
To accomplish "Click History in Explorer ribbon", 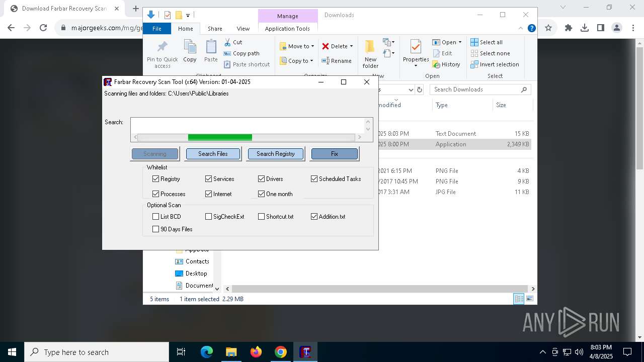I will pyautogui.click(x=446, y=64).
